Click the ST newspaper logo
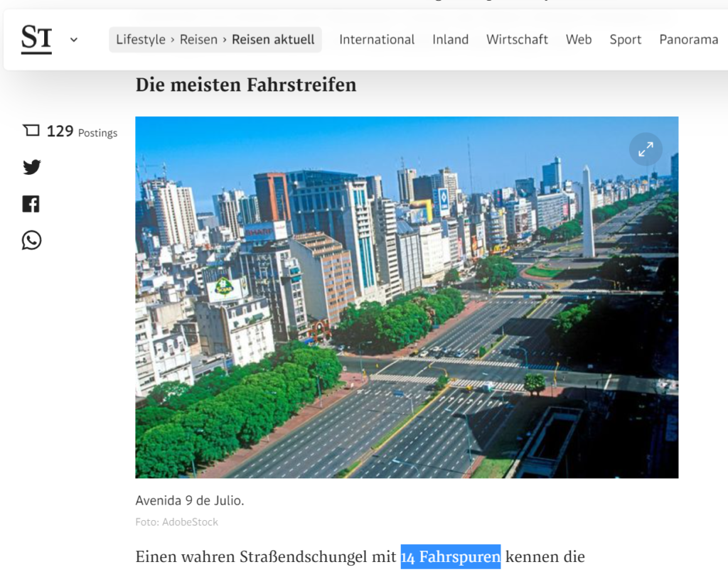728x572 pixels. (36, 39)
